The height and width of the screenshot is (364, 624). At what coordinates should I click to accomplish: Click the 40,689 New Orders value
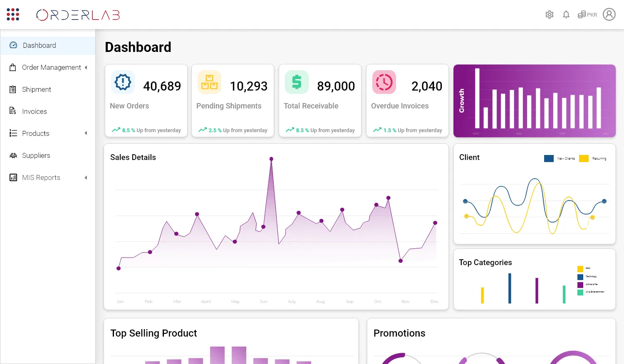click(x=162, y=86)
